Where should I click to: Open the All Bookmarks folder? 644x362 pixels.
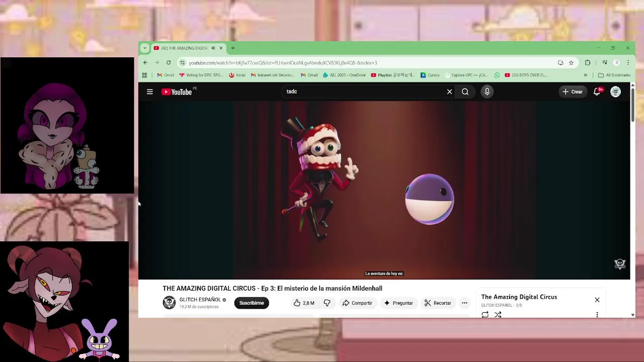coord(614,75)
